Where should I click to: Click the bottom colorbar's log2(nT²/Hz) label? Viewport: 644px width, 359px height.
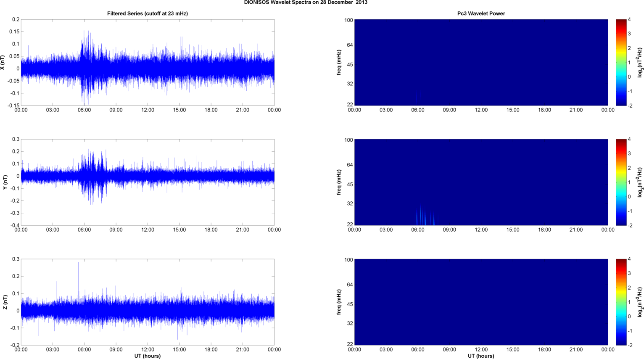coord(640,302)
